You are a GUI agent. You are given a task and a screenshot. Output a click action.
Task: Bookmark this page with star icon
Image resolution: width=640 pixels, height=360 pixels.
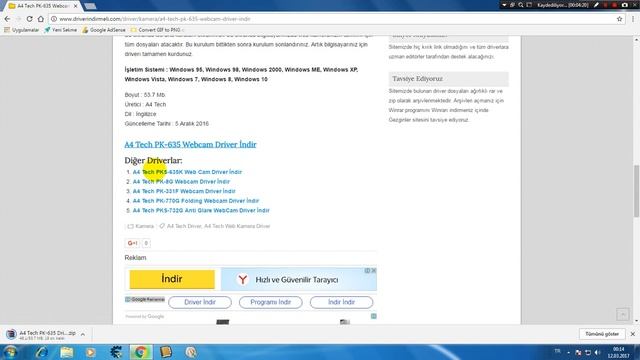coord(620,19)
